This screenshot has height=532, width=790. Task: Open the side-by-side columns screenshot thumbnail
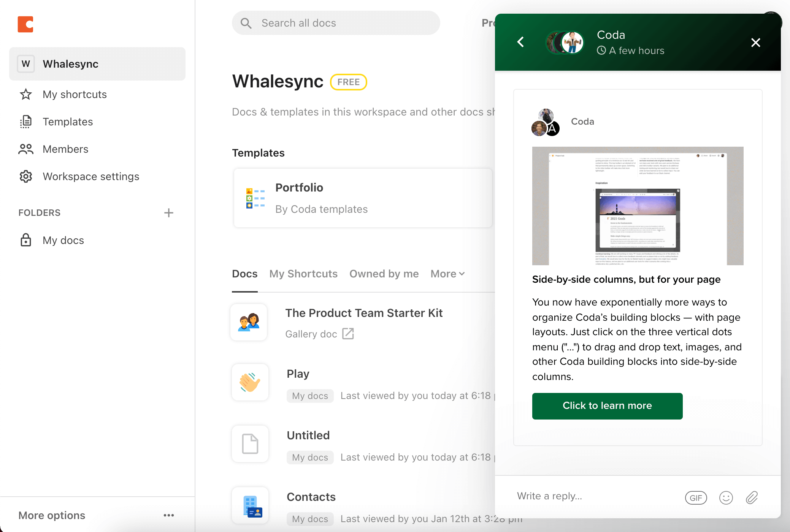click(x=638, y=206)
